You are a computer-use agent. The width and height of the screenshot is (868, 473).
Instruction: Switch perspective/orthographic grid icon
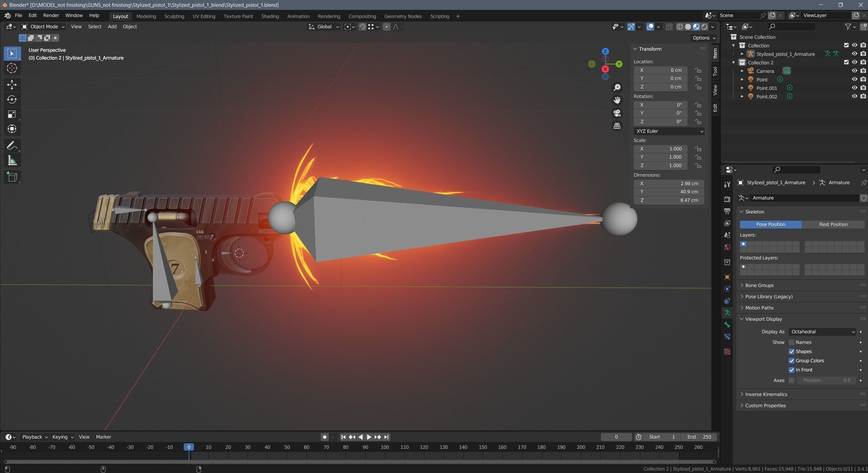617,126
